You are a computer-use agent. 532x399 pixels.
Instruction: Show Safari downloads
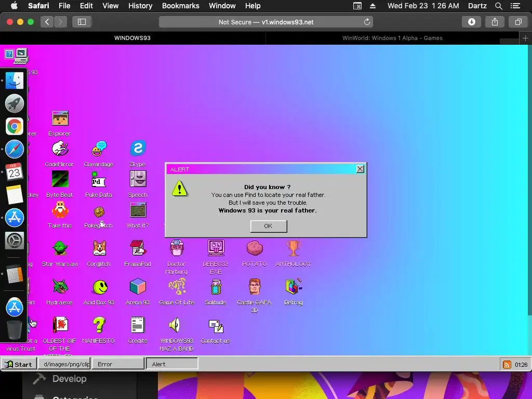click(472, 22)
